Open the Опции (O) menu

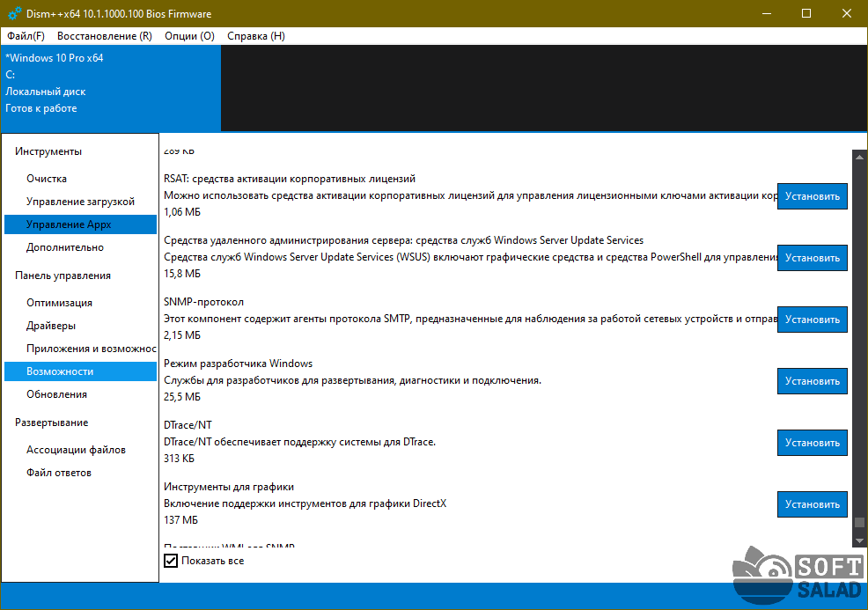[x=189, y=36]
